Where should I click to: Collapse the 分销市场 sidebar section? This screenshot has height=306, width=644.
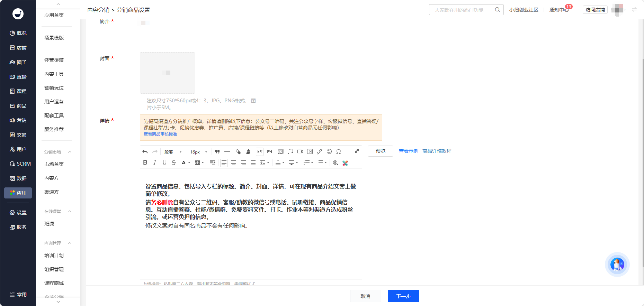(70, 152)
